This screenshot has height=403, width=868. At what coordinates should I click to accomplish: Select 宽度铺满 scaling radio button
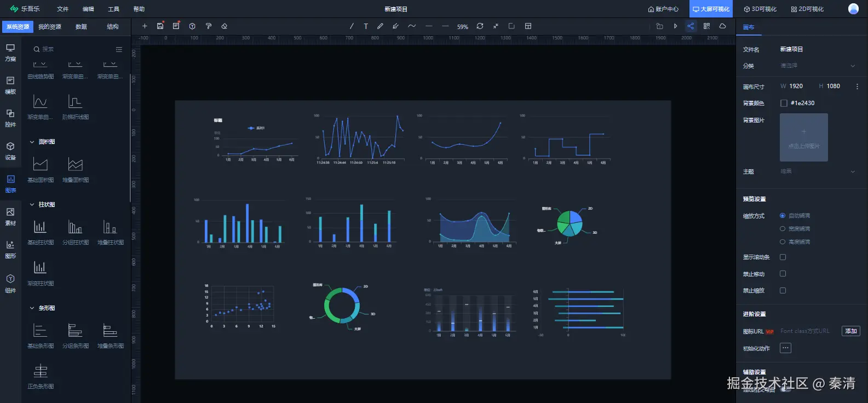point(783,229)
